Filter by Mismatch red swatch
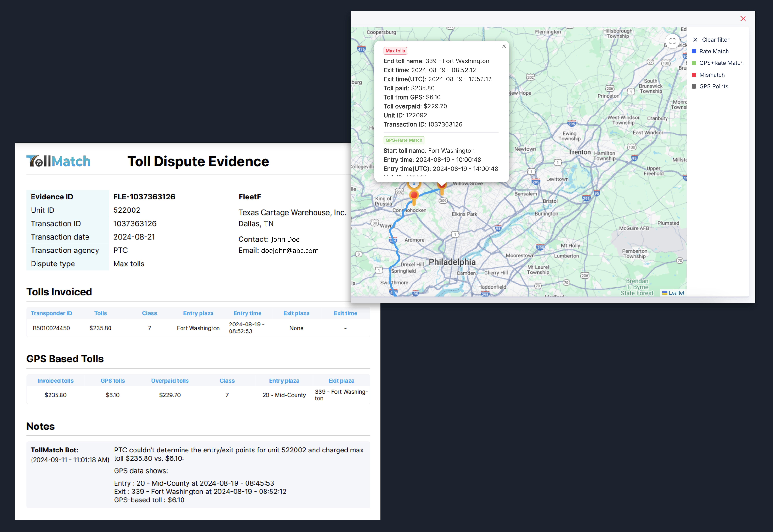 [694, 75]
